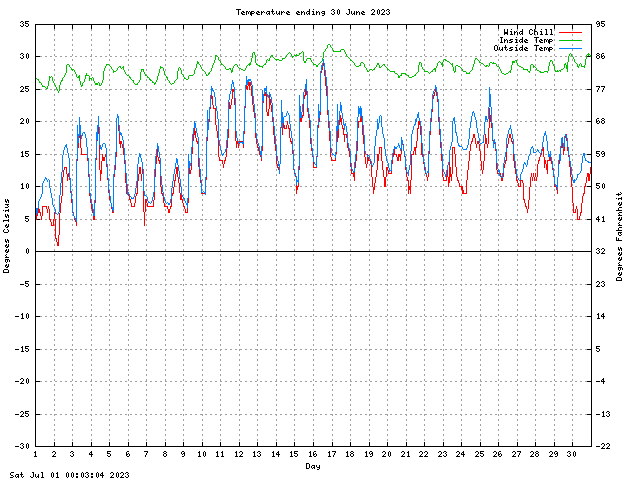640x480 pixels.
Task: Click the Celsius axis value 0
Action: pos(27,251)
